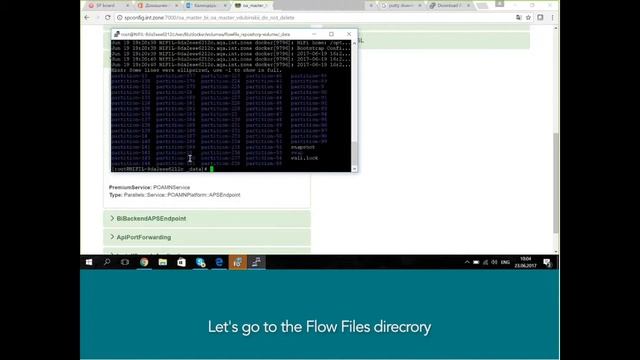Switch to the putty download tab
The height and width of the screenshot is (360, 640).
[400, 6]
